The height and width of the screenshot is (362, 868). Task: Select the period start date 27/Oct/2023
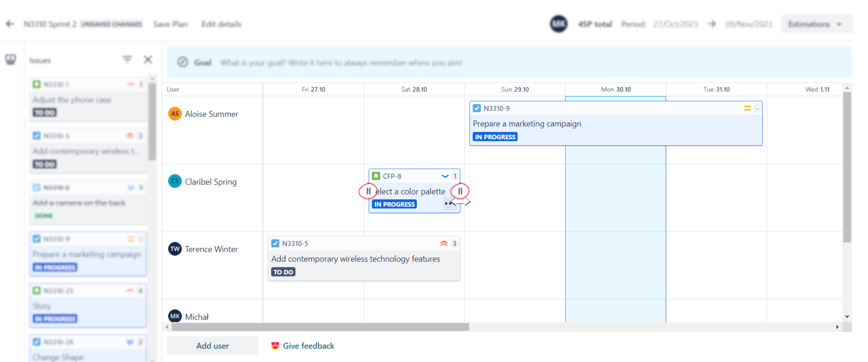[675, 24]
